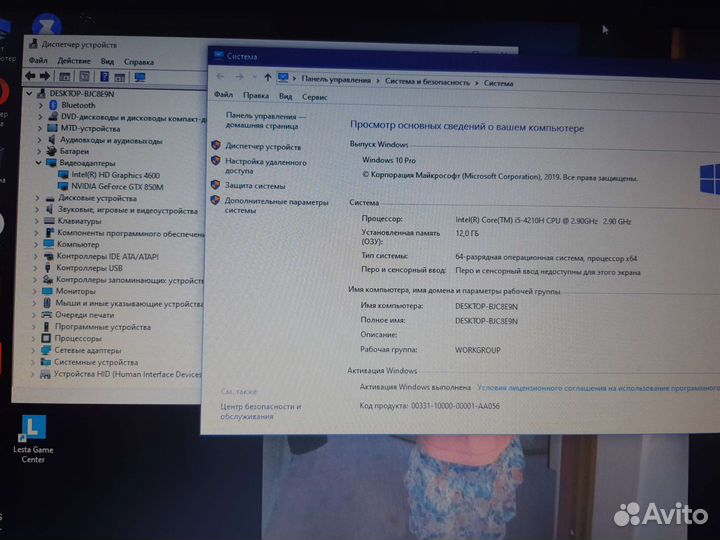
Task: Click the WORKGROUP value text
Action: pos(478,350)
